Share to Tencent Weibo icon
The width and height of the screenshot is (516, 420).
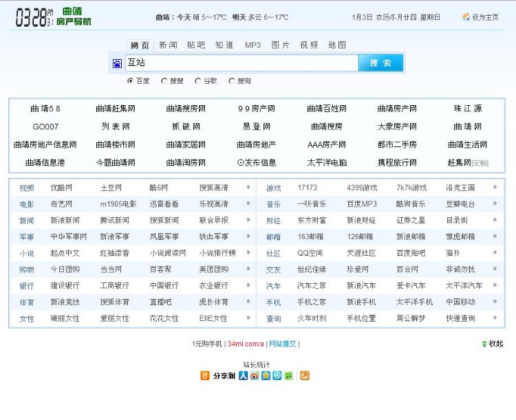point(277,375)
